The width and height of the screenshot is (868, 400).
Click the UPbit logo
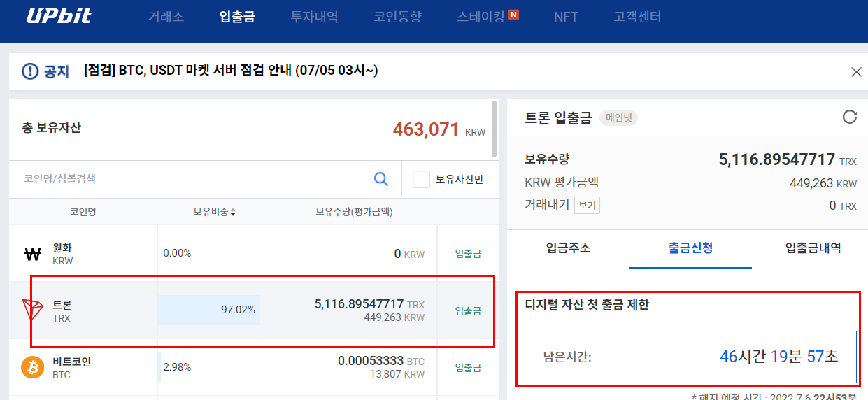(x=59, y=16)
